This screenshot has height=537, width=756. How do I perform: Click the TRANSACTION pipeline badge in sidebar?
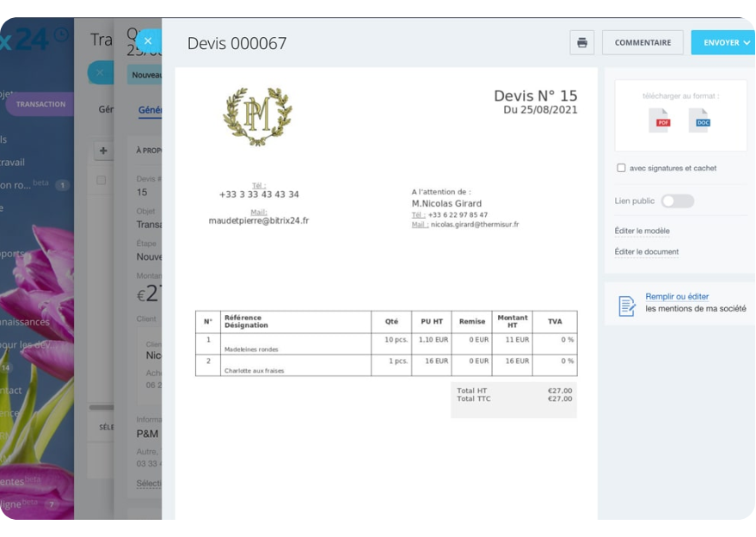(40, 103)
